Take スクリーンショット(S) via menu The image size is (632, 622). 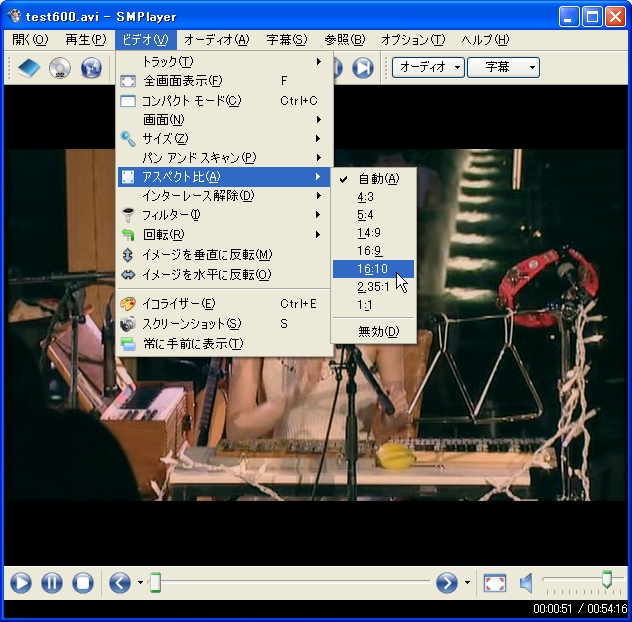click(225, 324)
